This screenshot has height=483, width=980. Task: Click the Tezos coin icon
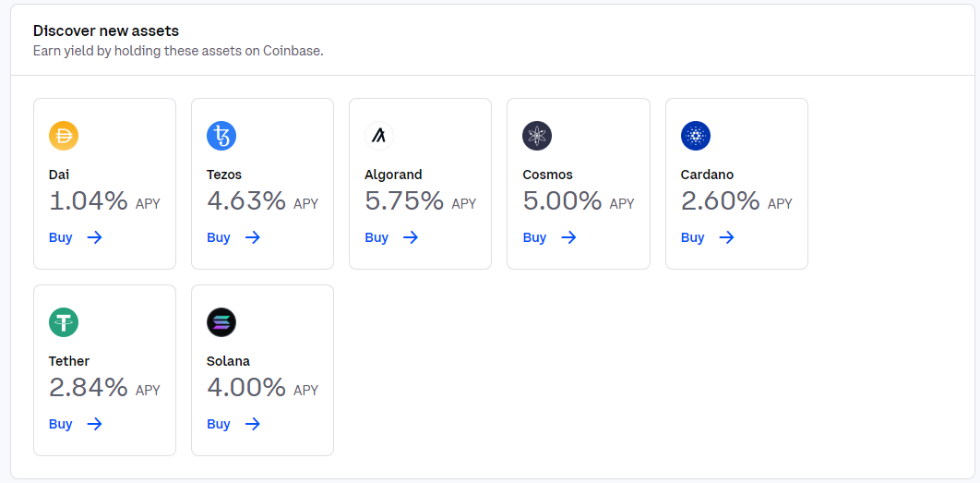pos(221,136)
